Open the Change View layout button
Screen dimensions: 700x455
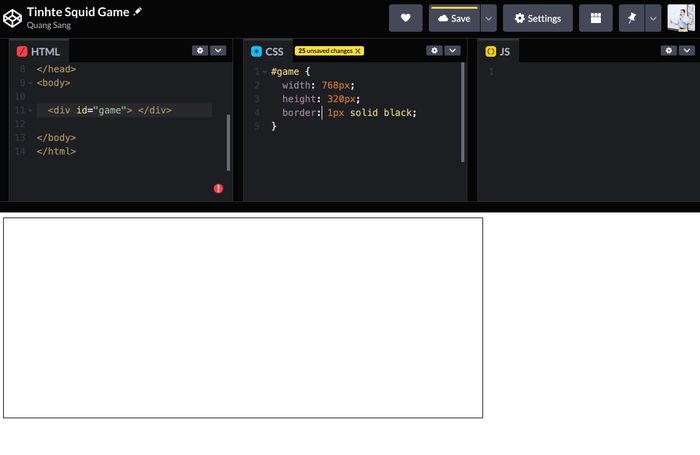coord(596,18)
